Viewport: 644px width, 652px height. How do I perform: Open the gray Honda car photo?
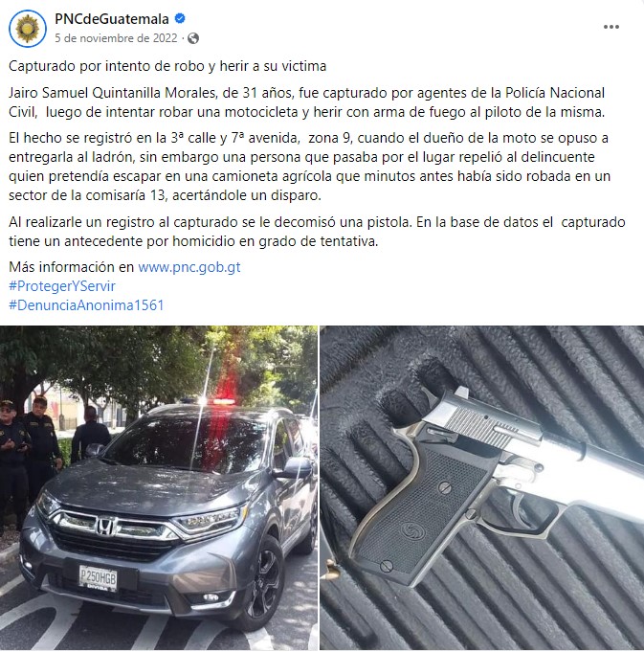[159, 488]
